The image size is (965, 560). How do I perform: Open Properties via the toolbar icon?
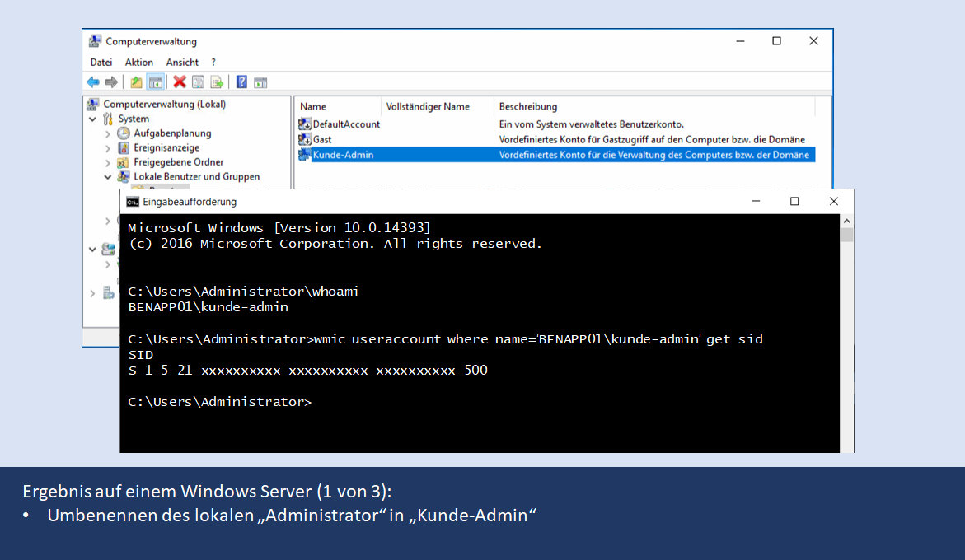click(199, 82)
